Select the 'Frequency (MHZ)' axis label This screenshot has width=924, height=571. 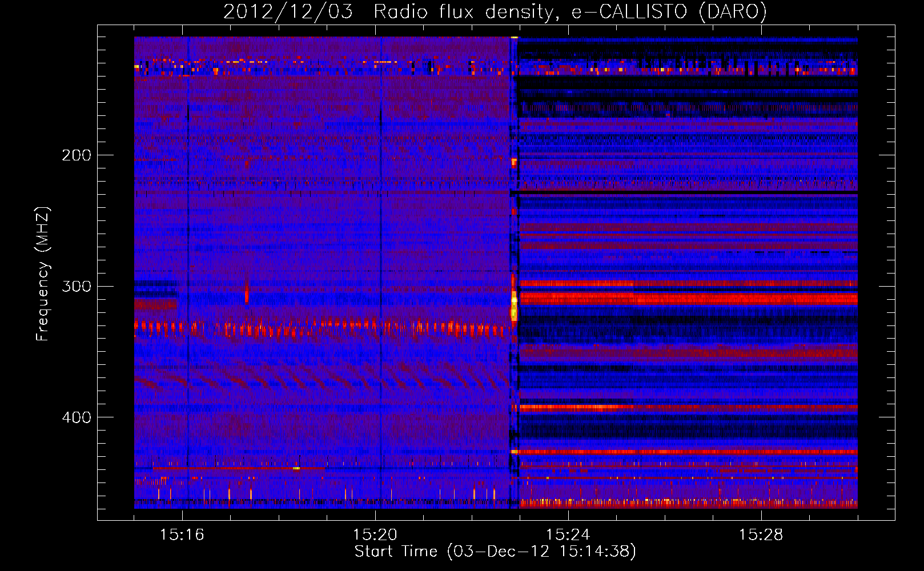pyautogui.click(x=43, y=274)
